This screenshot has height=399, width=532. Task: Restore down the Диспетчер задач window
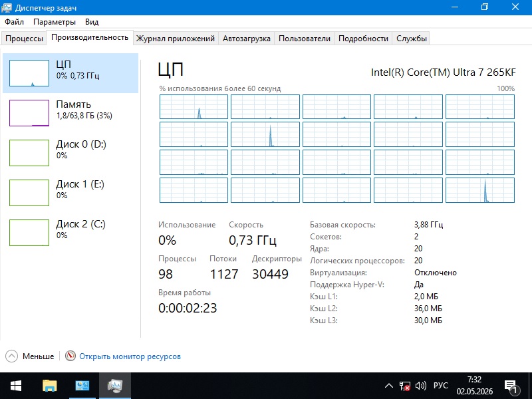[485, 7]
